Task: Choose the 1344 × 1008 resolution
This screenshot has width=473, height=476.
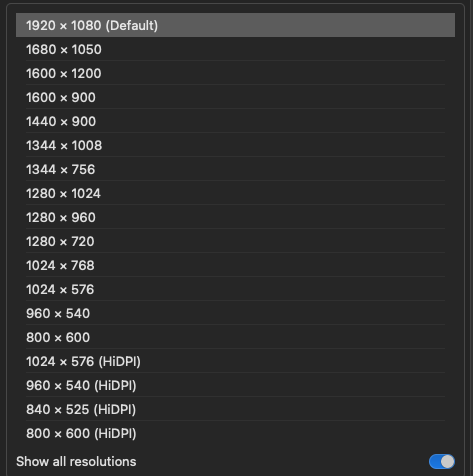Action: point(235,145)
